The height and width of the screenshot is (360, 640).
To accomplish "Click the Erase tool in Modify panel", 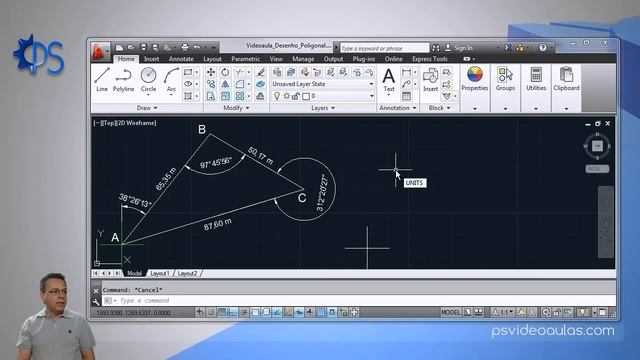I will click(x=260, y=72).
